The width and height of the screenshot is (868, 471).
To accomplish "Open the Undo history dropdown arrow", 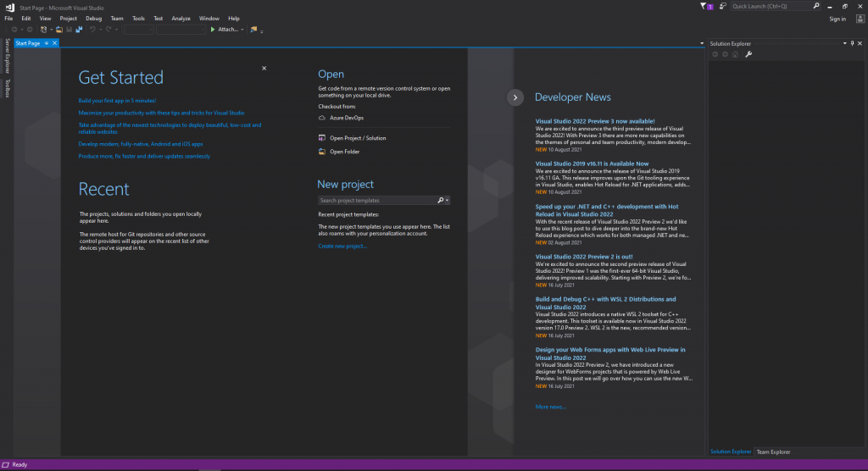I will click(x=100, y=30).
